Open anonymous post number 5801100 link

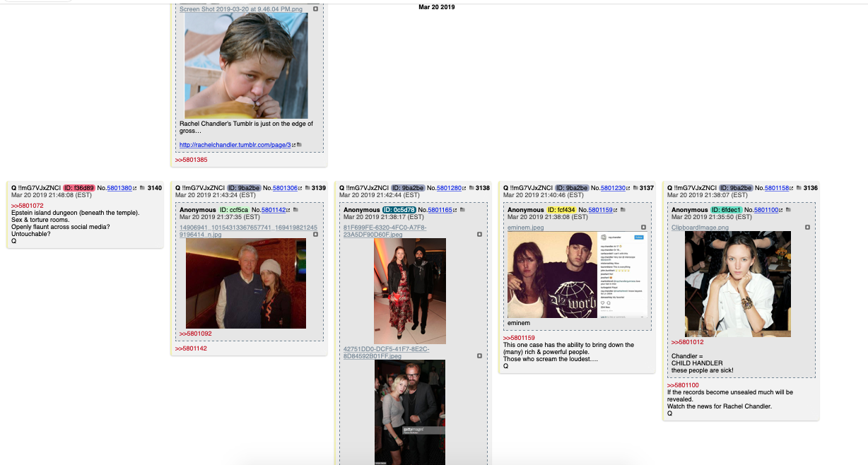pyautogui.click(x=766, y=210)
